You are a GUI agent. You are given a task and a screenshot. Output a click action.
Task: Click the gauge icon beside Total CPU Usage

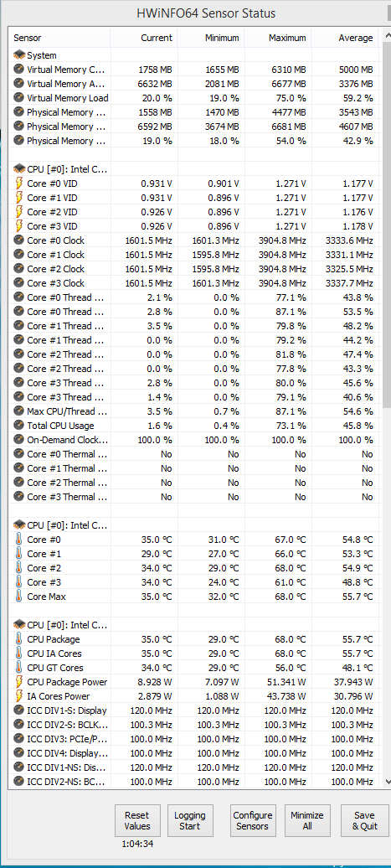[x=18, y=426]
